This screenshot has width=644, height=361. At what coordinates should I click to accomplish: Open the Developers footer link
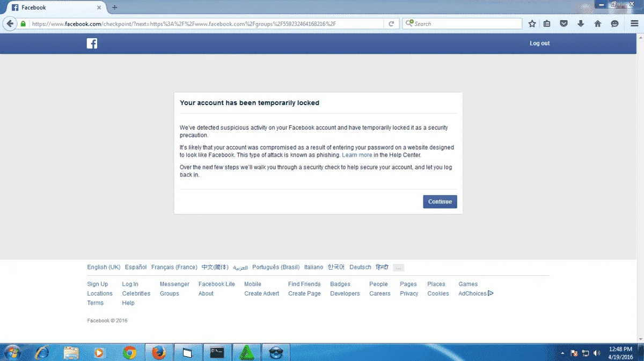(345, 293)
